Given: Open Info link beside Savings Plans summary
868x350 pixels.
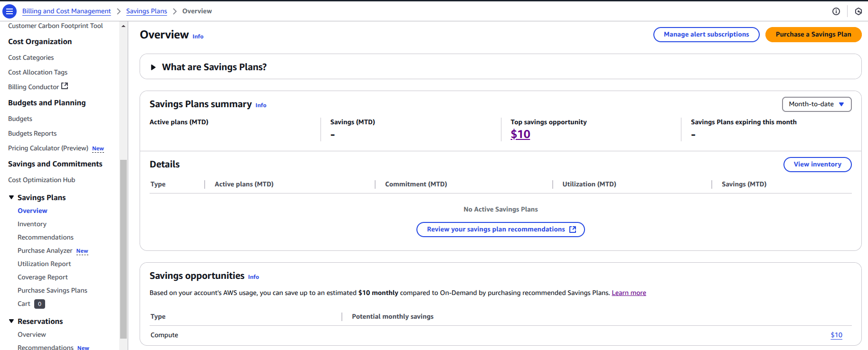Looking at the screenshot, I should tap(261, 105).
